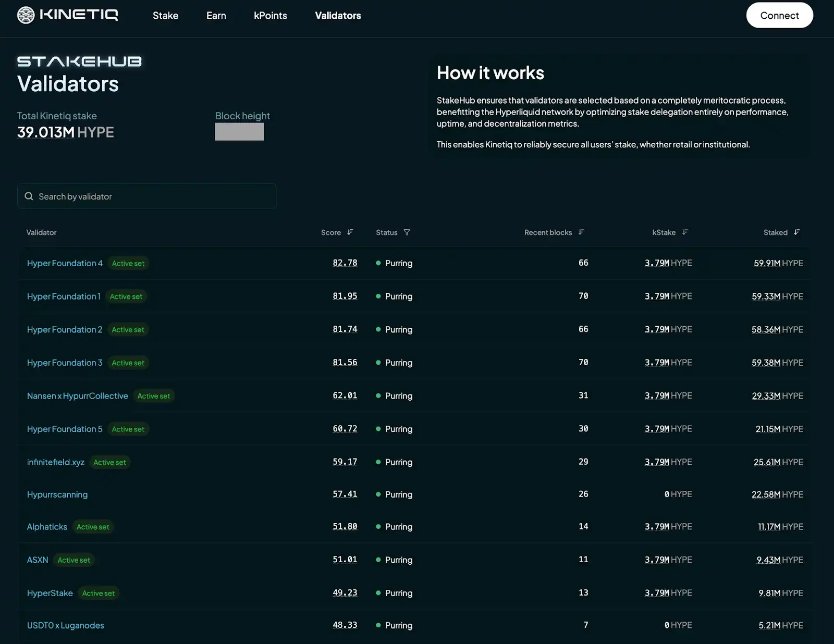Click the Active set badge beside ASXN
Image resolution: width=834 pixels, height=644 pixels.
(73, 560)
